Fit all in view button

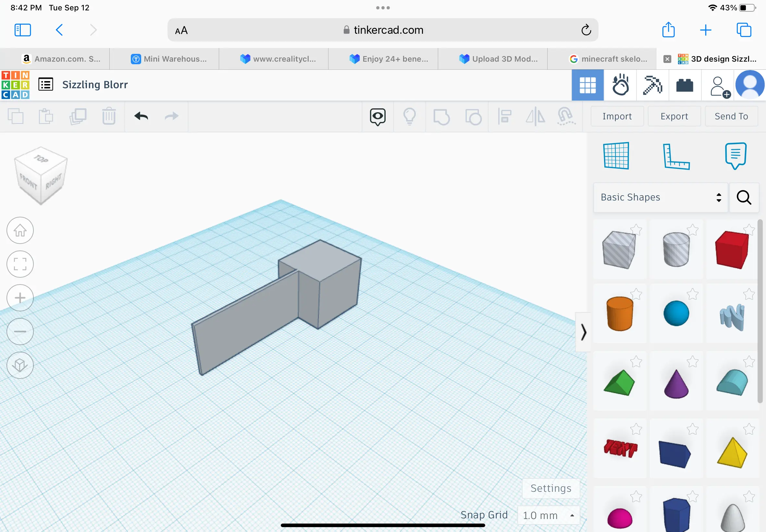pos(20,264)
